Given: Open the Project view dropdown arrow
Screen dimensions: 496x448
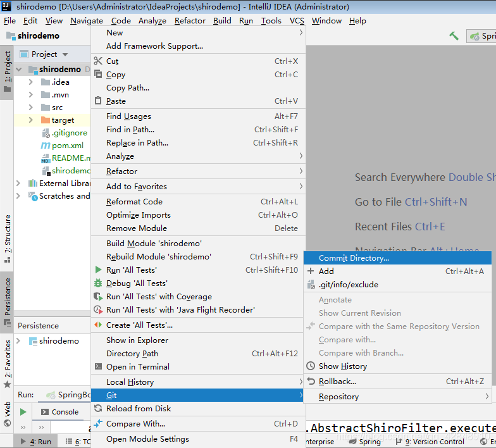Looking at the screenshot, I should click(65, 54).
